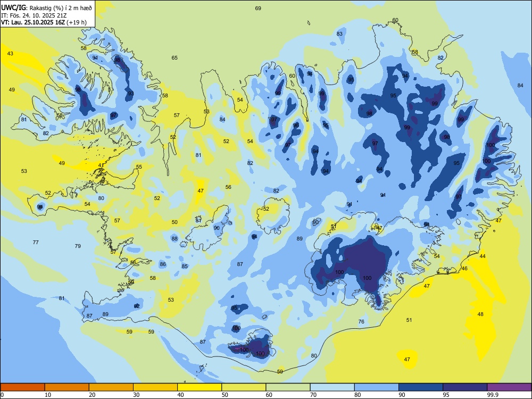Select the coastal value 76
This screenshot has width=532, height=399.
coord(361,322)
